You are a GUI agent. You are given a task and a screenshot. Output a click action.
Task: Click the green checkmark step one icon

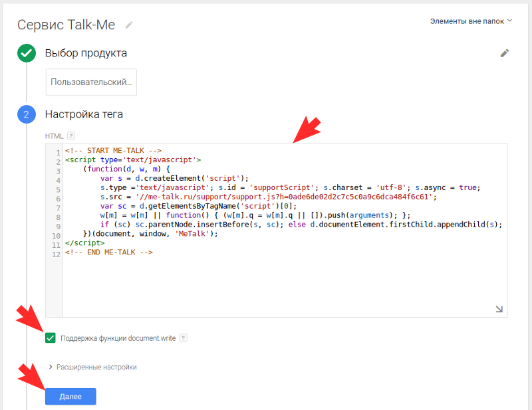coord(27,53)
